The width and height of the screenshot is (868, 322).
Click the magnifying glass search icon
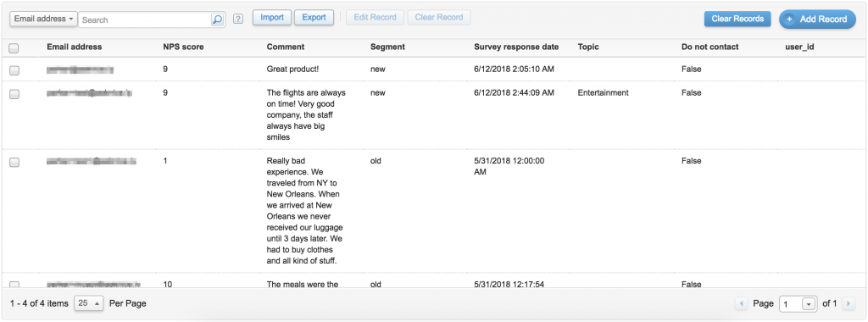(217, 19)
